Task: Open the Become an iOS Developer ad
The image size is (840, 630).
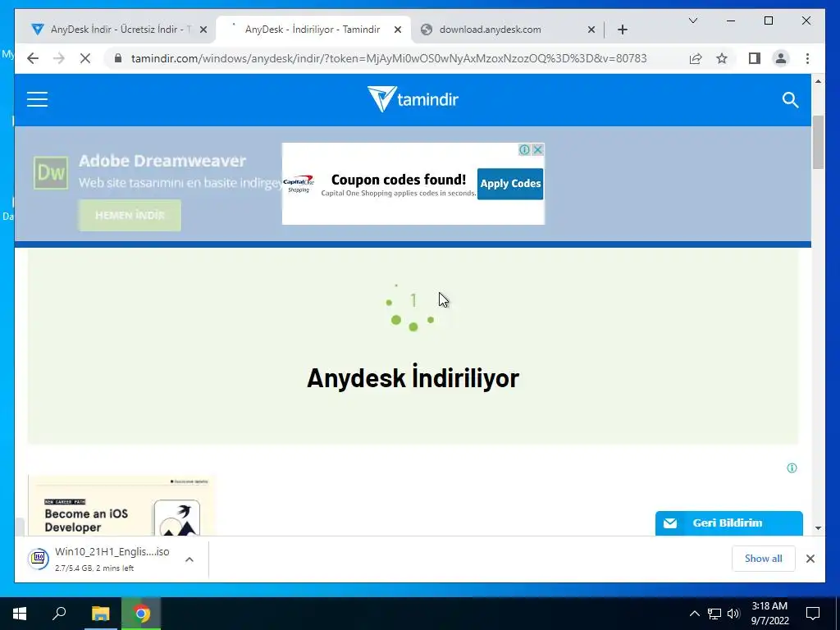Action: (121, 505)
